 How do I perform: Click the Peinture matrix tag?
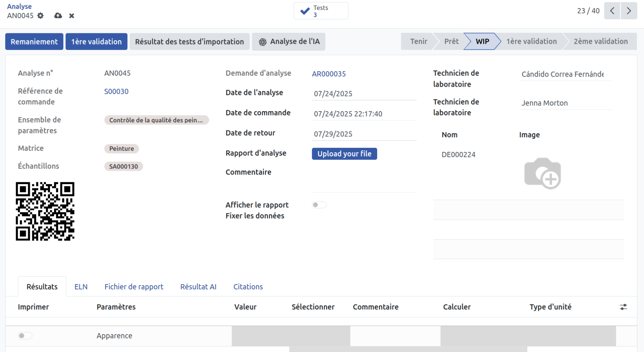[x=122, y=149]
